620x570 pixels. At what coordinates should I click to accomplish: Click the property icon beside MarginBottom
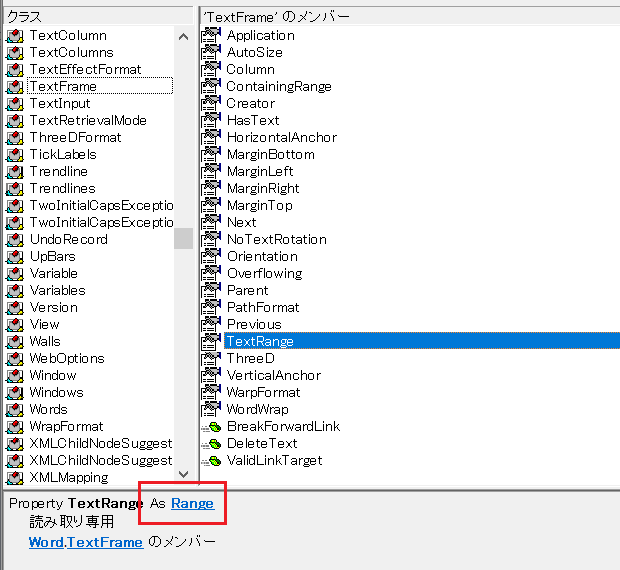click(211, 155)
